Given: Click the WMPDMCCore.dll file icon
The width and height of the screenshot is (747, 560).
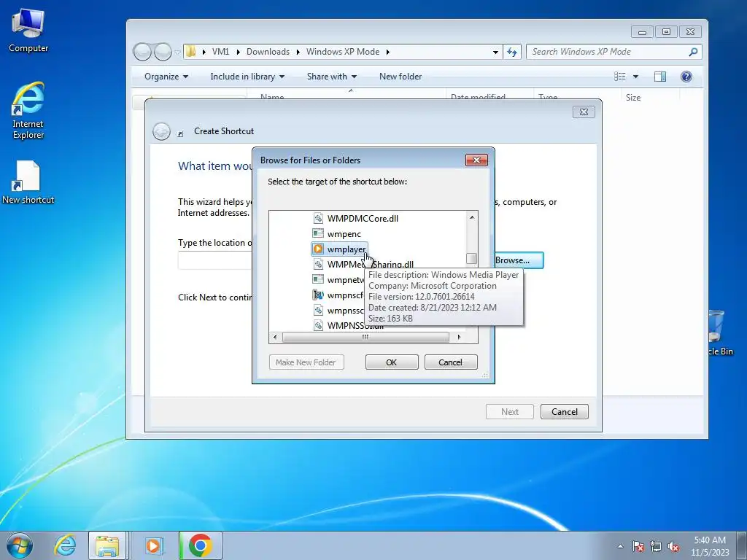Looking at the screenshot, I should pyautogui.click(x=318, y=218).
